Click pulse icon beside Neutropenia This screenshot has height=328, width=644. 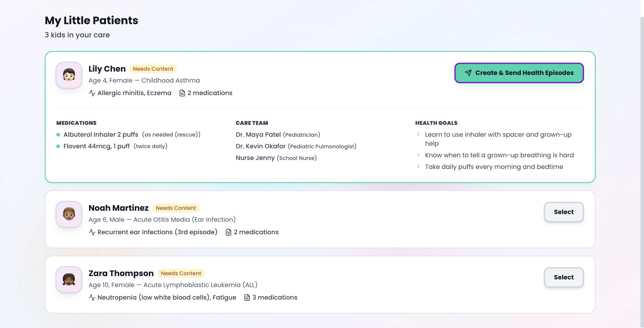[x=92, y=298]
